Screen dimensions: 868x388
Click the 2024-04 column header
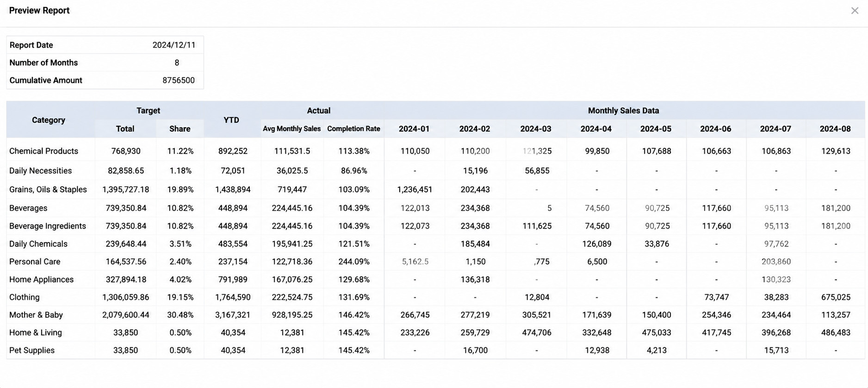[x=596, y=129]
